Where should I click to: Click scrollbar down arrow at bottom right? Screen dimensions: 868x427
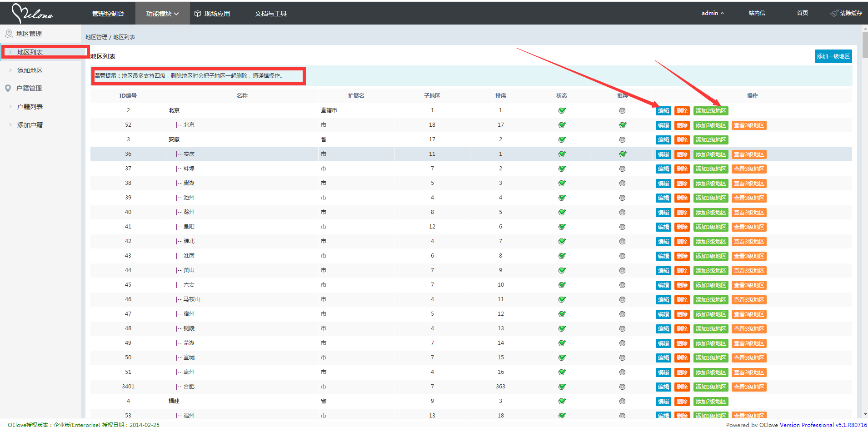coord(865,414)
